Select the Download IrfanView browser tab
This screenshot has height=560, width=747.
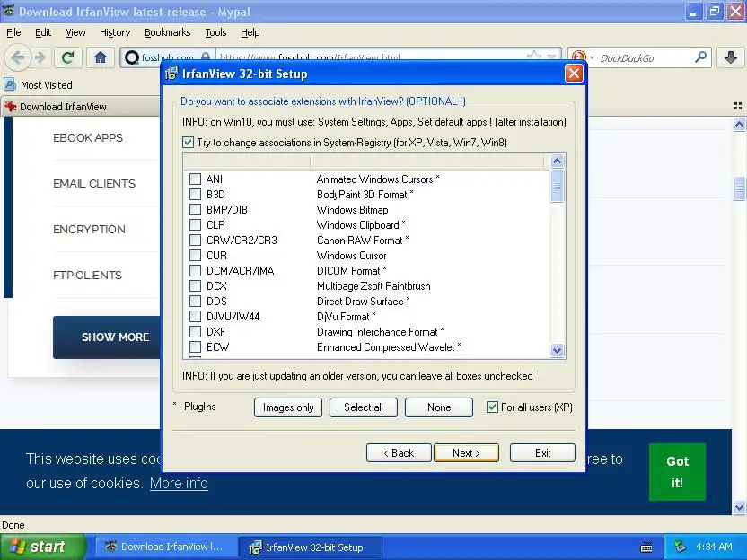click(81, 106)
